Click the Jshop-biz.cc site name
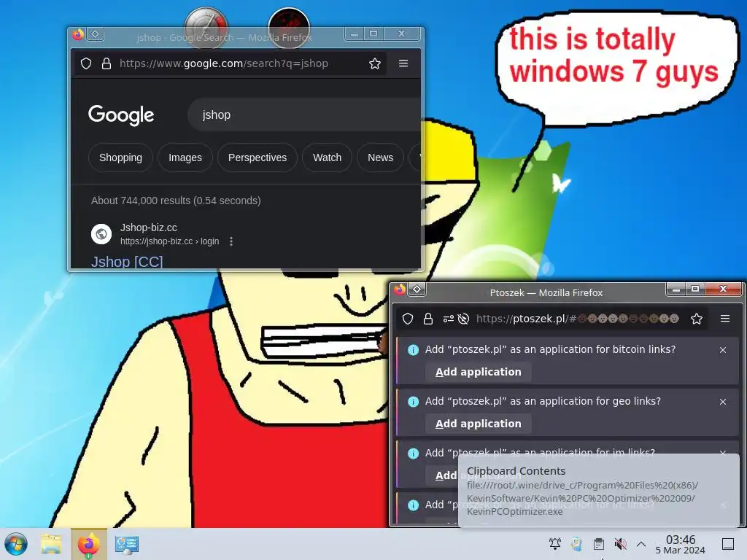The height and width of the screenshot is (560, 747). tap(149, 227)
